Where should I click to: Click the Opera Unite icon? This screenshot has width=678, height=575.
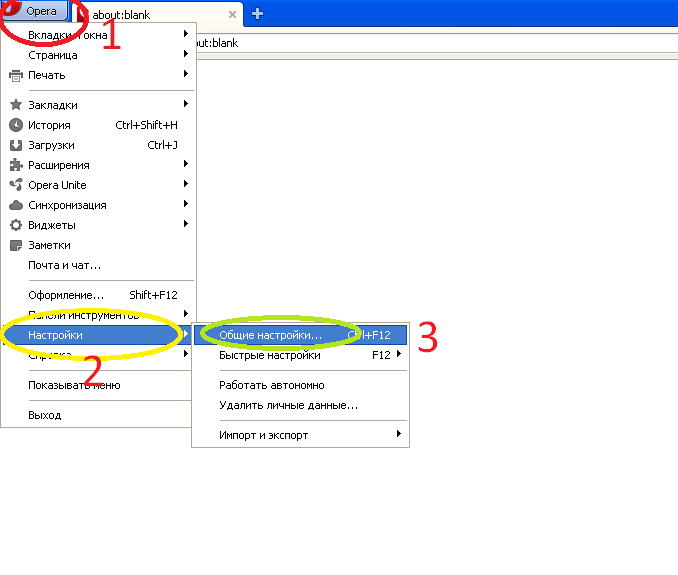(15, 185)
